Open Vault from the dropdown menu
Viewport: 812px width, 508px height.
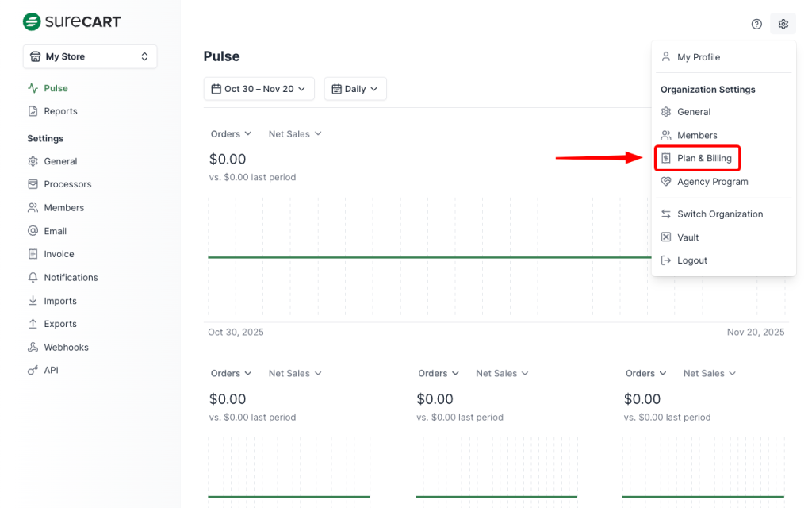click(x=688, y=237)
